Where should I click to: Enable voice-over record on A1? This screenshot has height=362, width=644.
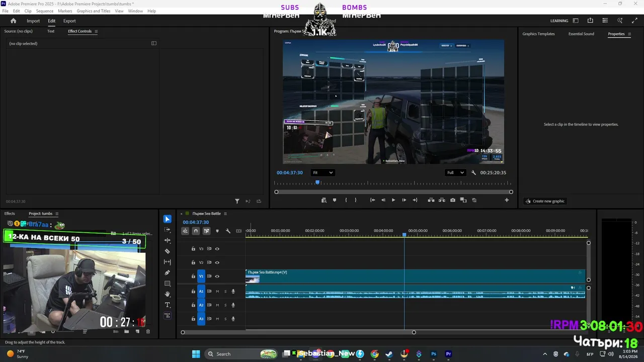tap(233, 291)
